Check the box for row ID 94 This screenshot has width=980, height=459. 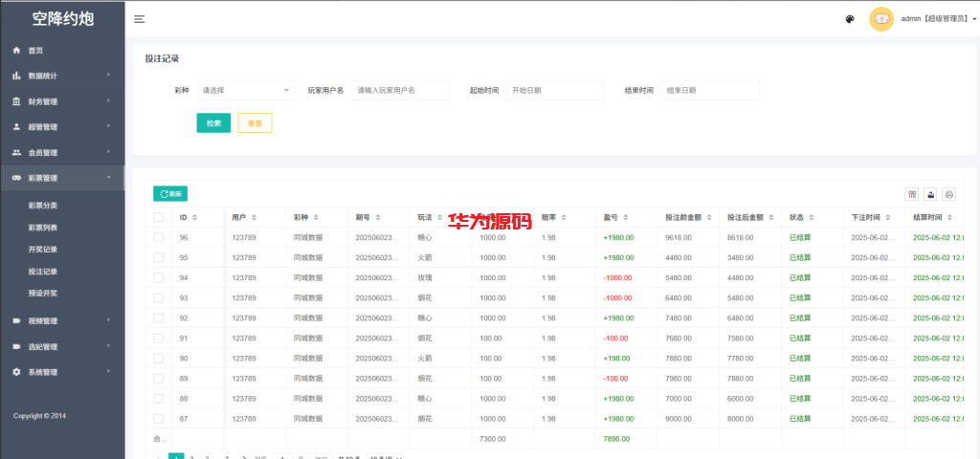tap(159, 278)
